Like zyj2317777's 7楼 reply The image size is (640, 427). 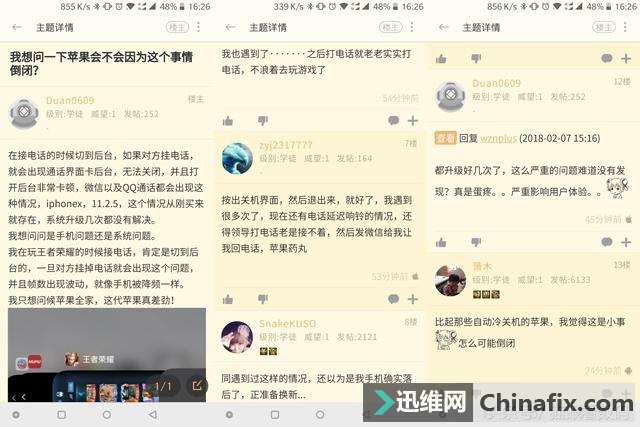pyautogui.click(x=228, y=299)
